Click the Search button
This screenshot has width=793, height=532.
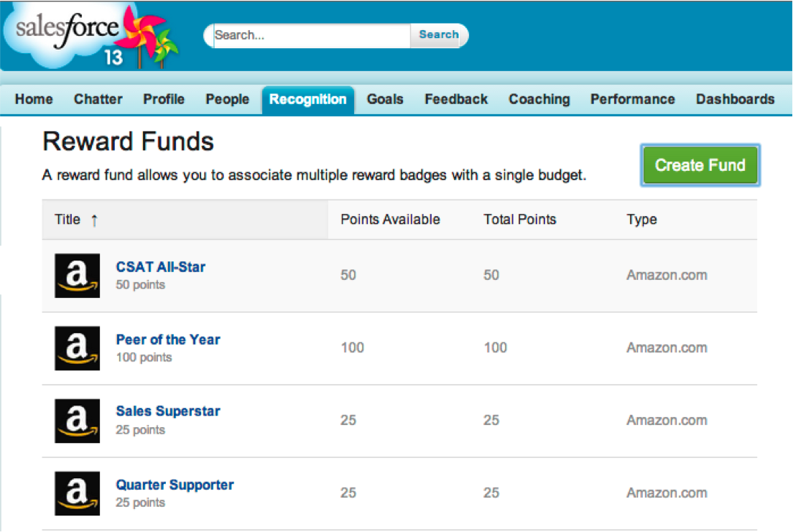[x=438, y=34]
